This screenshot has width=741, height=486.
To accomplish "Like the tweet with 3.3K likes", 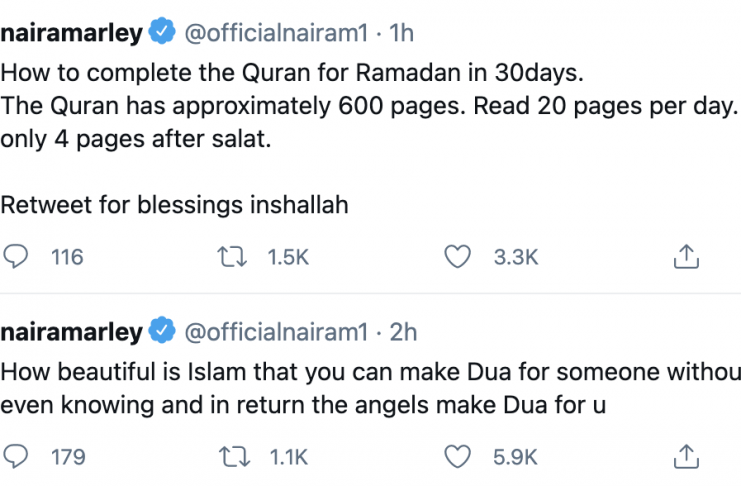I will pyautogui.click(x=457, y=257).
